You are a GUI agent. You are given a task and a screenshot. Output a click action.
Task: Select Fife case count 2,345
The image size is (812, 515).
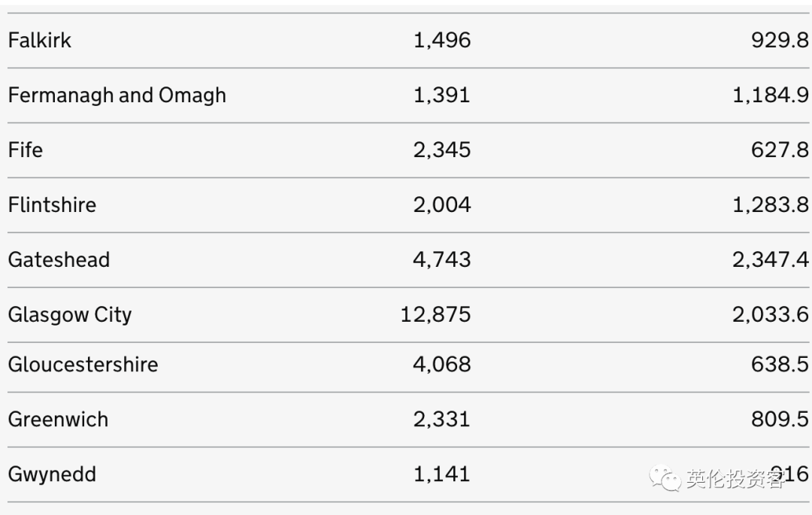[x=442, y=150]
